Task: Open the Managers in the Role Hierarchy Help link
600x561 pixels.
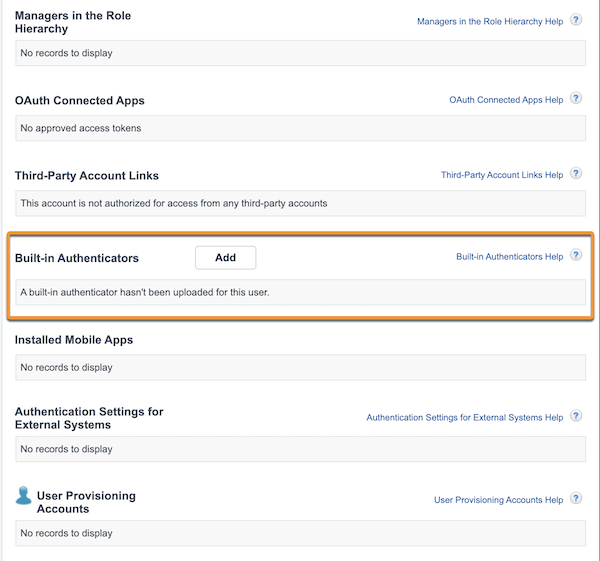Action: (x=489, y=21)
